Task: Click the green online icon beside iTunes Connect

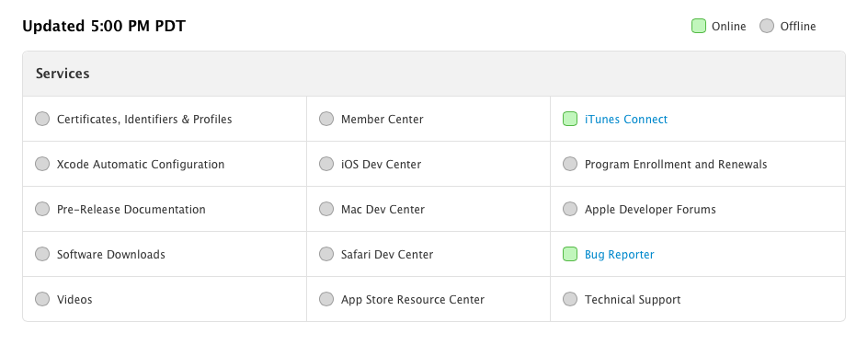Action: (570, 119)
